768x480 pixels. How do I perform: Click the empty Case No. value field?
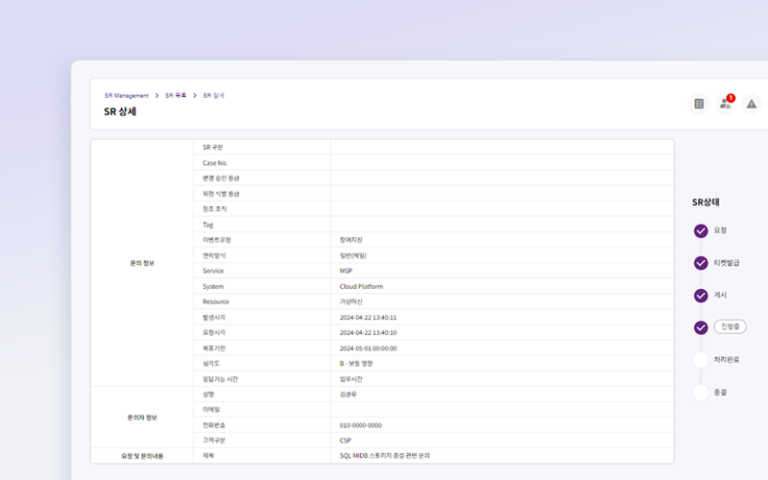pos(501,163)
